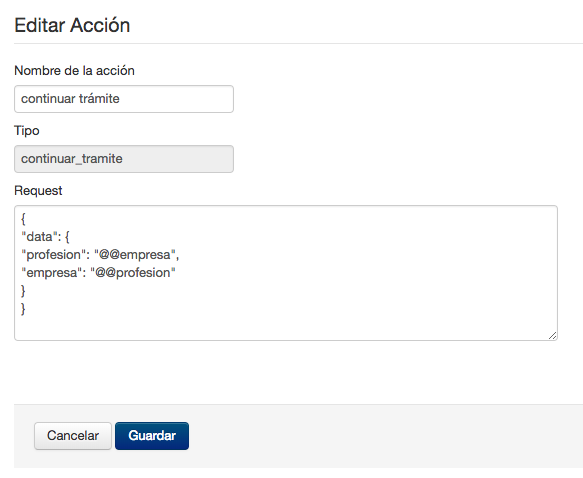Click the opening brace line in Request

[x=23, y=219]
